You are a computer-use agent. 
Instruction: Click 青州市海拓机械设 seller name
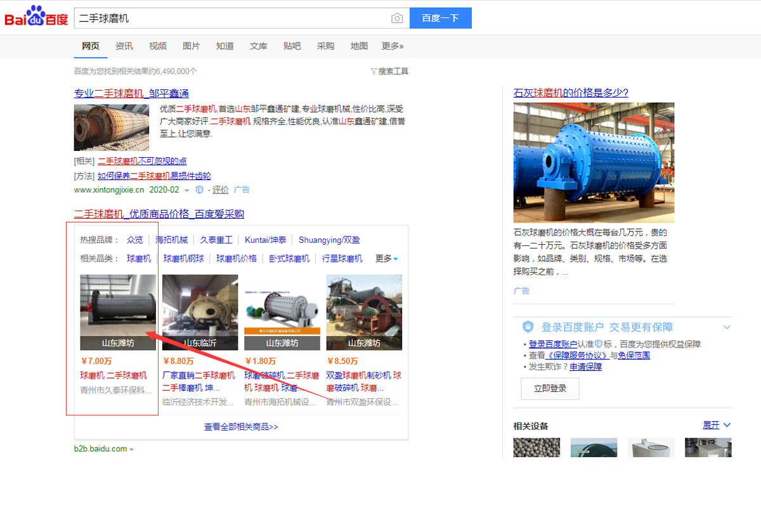pos(280,402)
